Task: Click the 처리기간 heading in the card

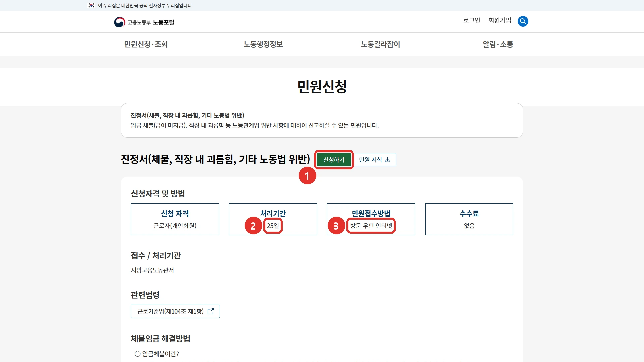Action: coord(273,214)
